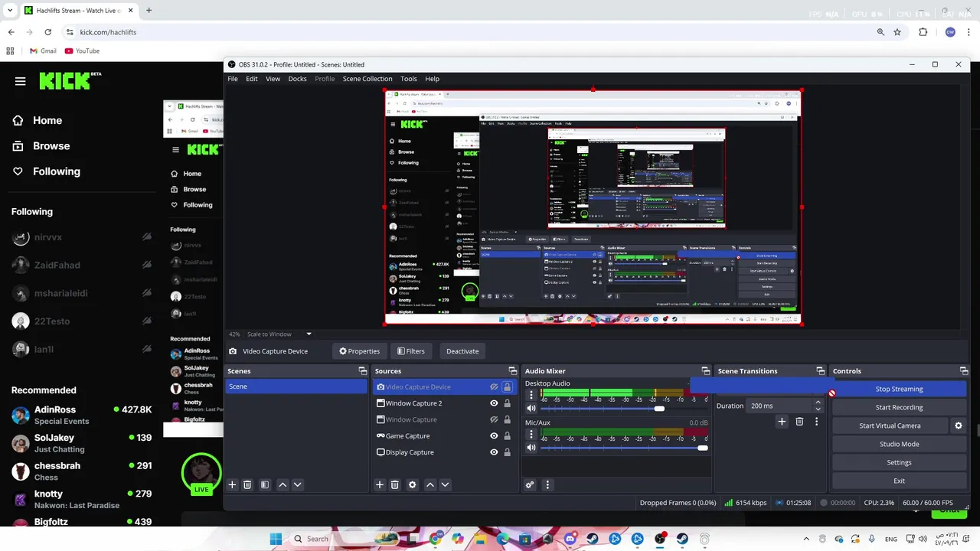The image size is (980, 551).
Task: Mute the Mic/Aux speaker
Action: coord(531,448)
